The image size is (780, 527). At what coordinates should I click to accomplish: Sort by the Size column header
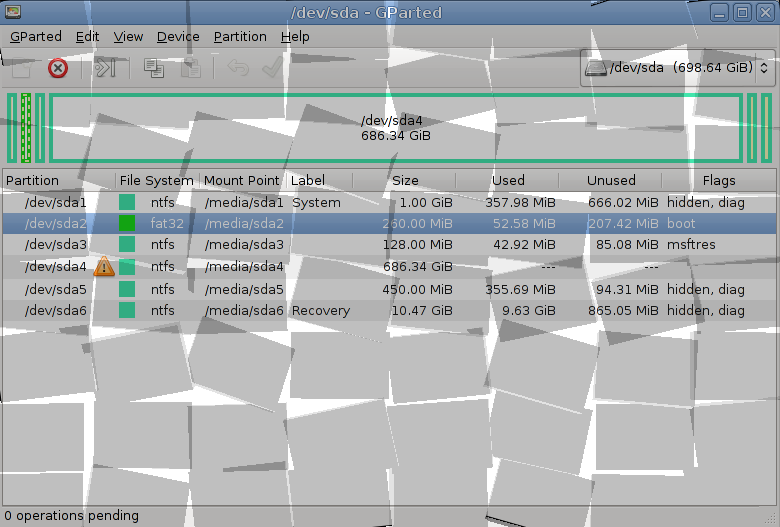(x=404, y=181)
